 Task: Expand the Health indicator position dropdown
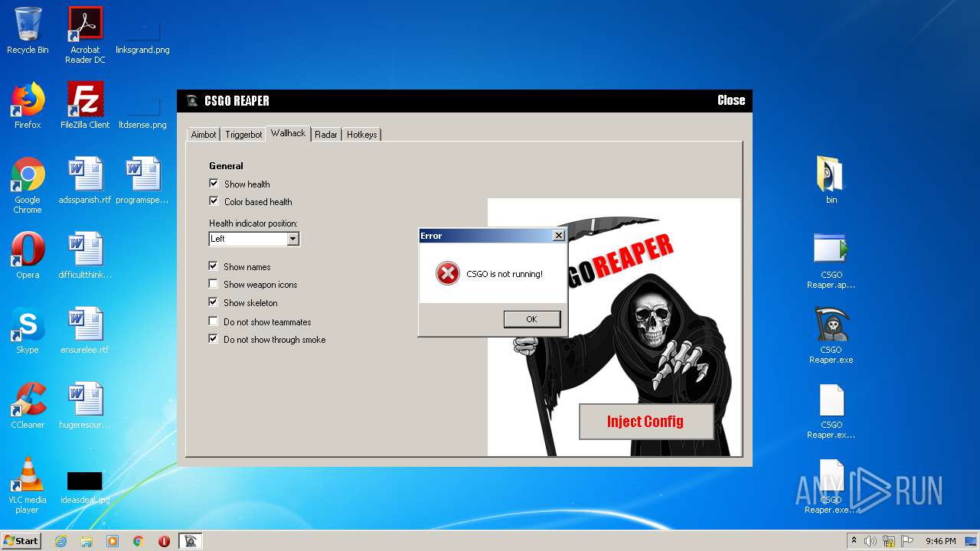(x=292, y=239)
